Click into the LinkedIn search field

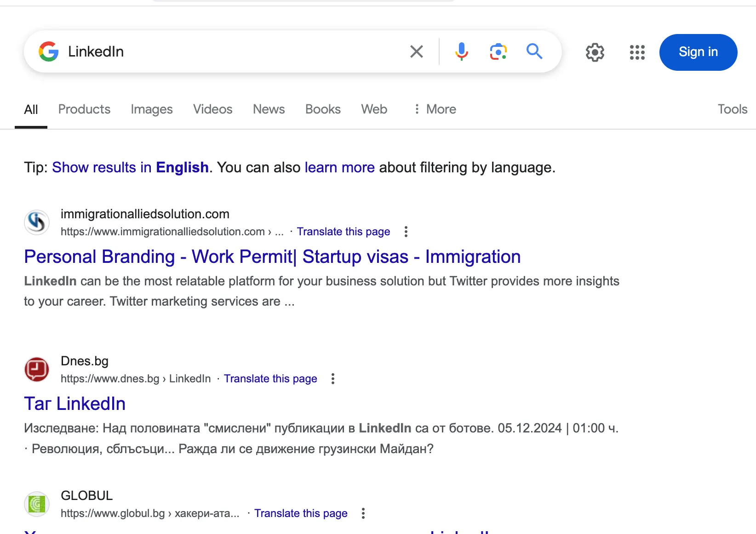pos(230,51)
